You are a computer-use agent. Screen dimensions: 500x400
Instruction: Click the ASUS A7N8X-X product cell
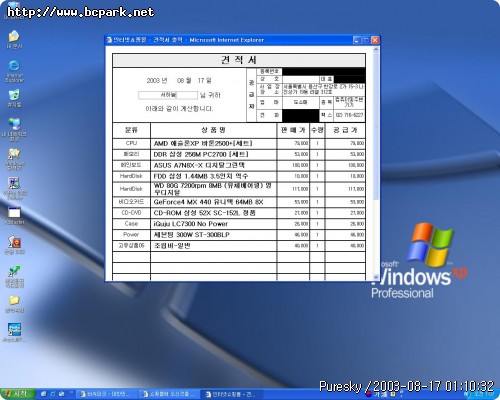click(213, 165)
